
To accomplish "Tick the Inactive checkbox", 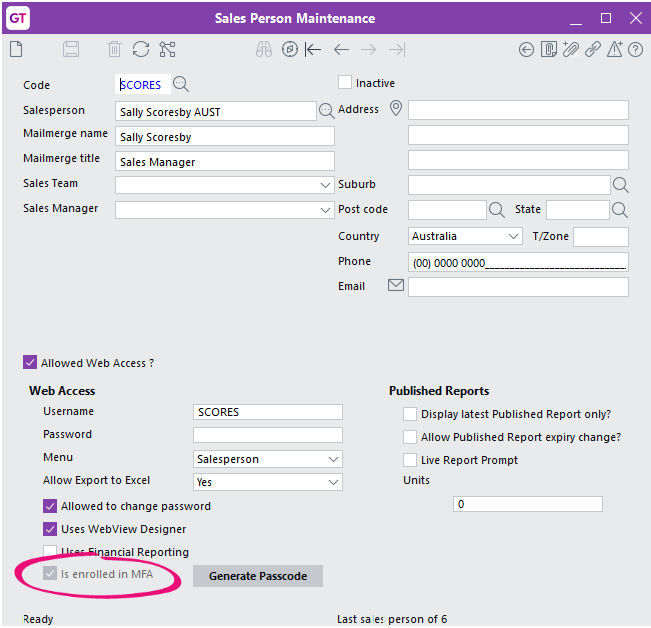I will tap(345, 83).
